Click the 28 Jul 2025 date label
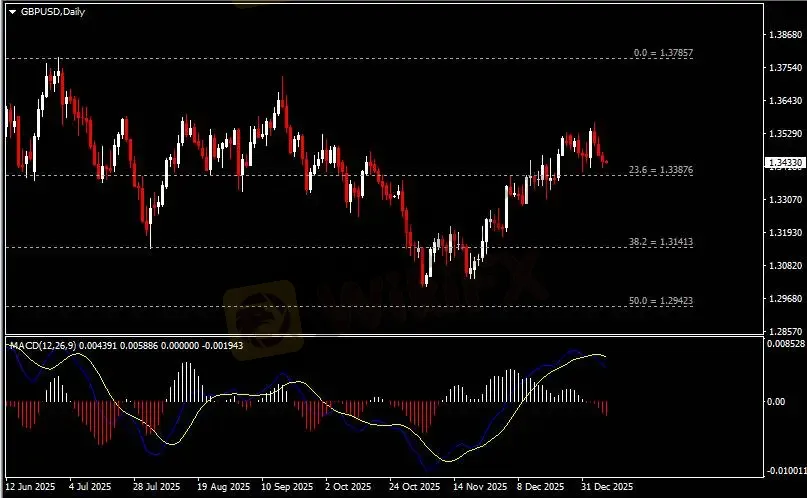The width and height of the screenshot is (807, 498). (154, 487)
